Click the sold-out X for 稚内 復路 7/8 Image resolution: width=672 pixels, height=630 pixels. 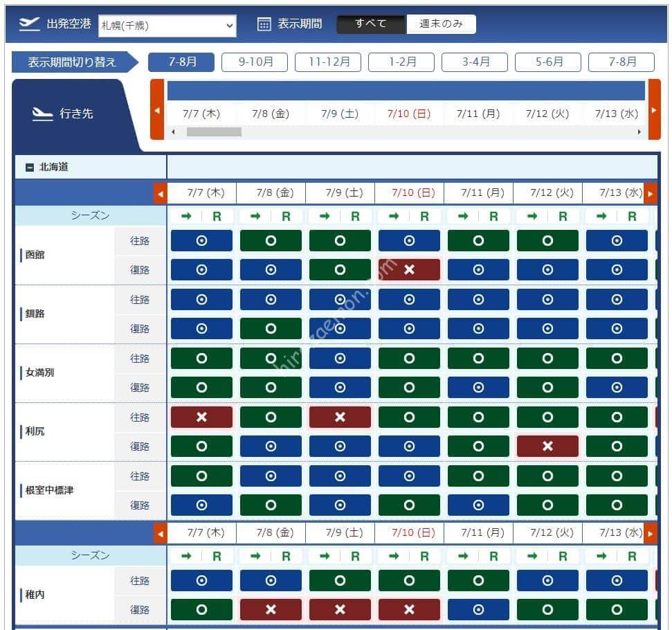(271, 610)
